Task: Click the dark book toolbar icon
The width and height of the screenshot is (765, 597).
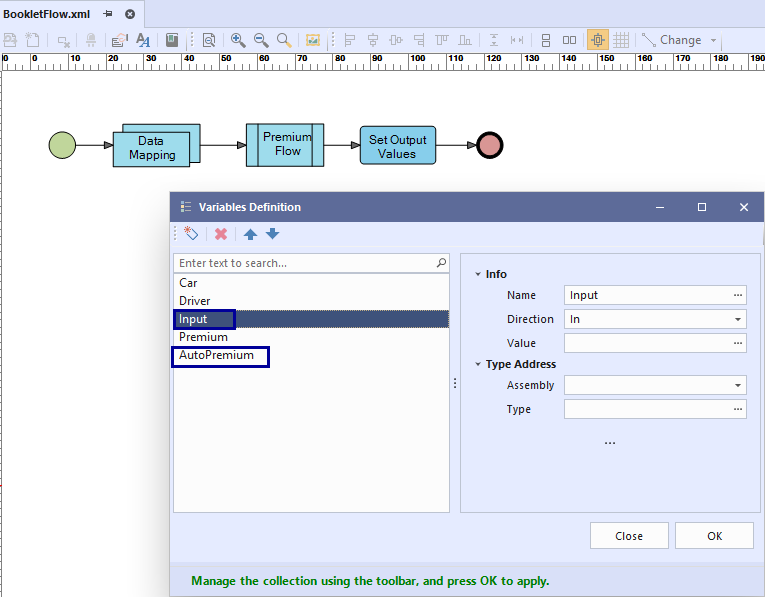Action: point(172,40)
